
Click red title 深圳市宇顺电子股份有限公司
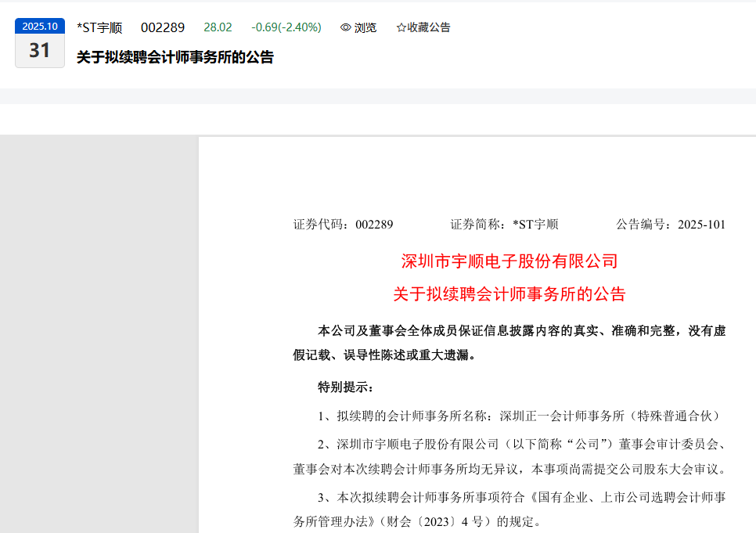(x=509, y=261)
